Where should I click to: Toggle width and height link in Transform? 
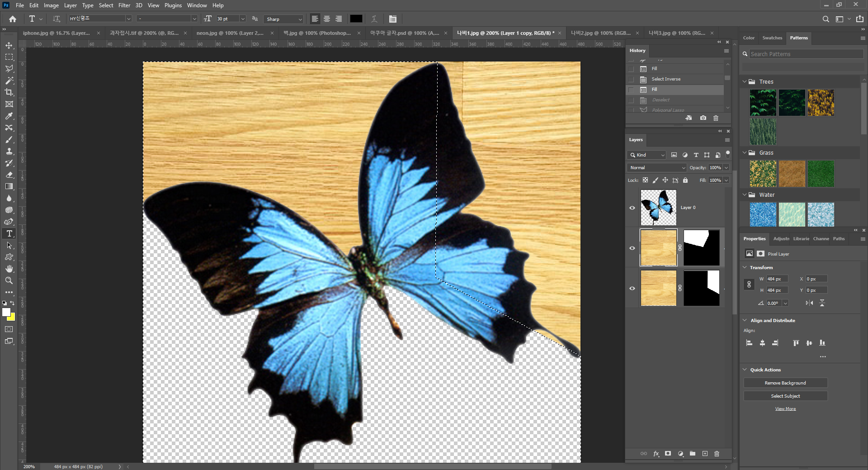[749, 285]
